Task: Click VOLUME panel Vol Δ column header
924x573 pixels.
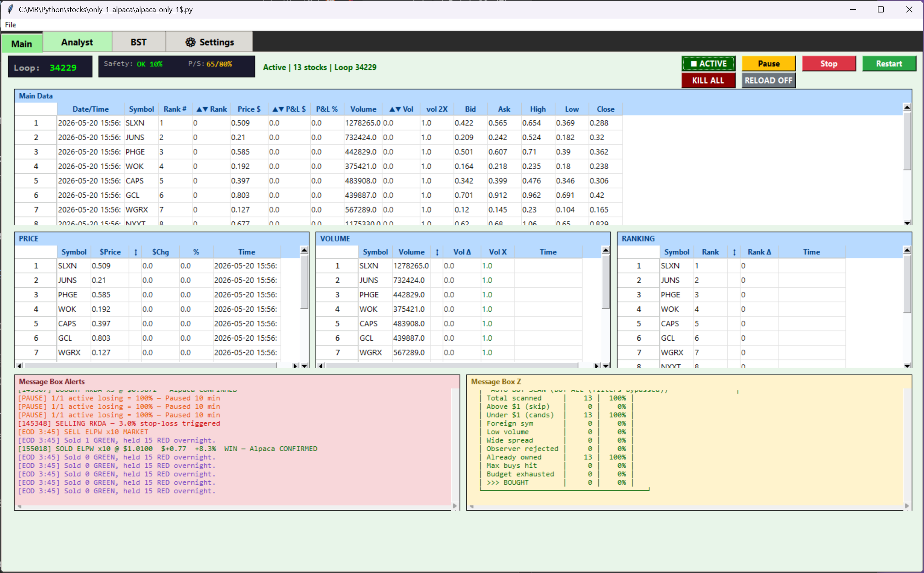Action: (x=462, y=252)
